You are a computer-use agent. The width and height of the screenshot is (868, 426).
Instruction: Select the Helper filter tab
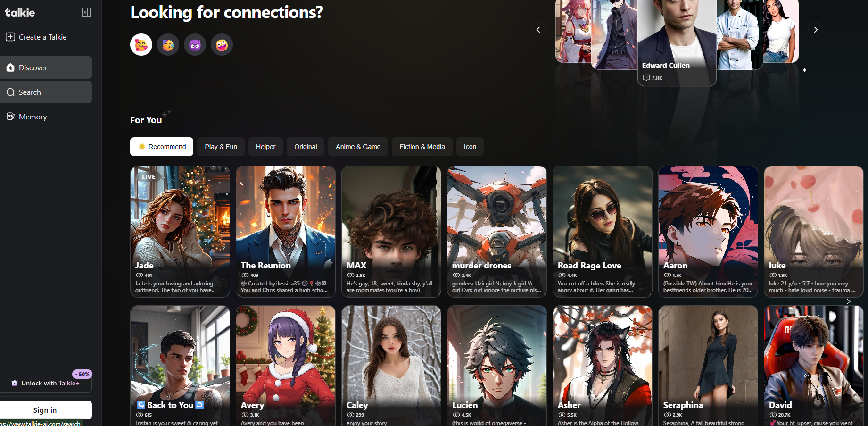coord(265,147)
